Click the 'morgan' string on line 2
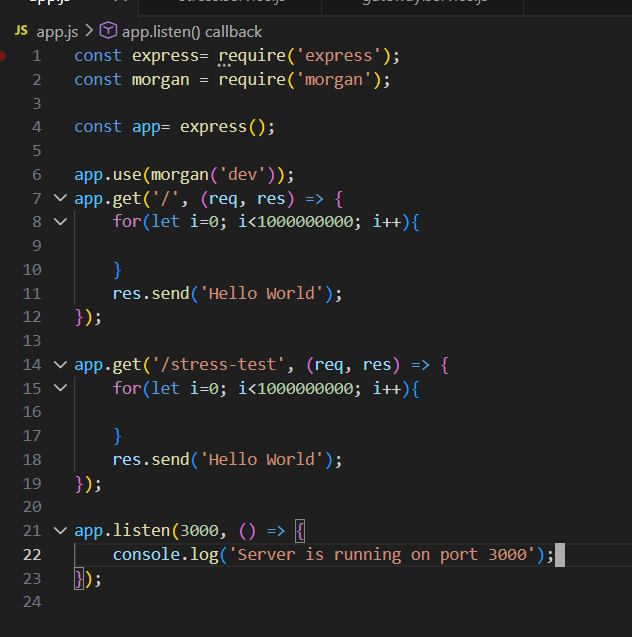 point(334,80)
